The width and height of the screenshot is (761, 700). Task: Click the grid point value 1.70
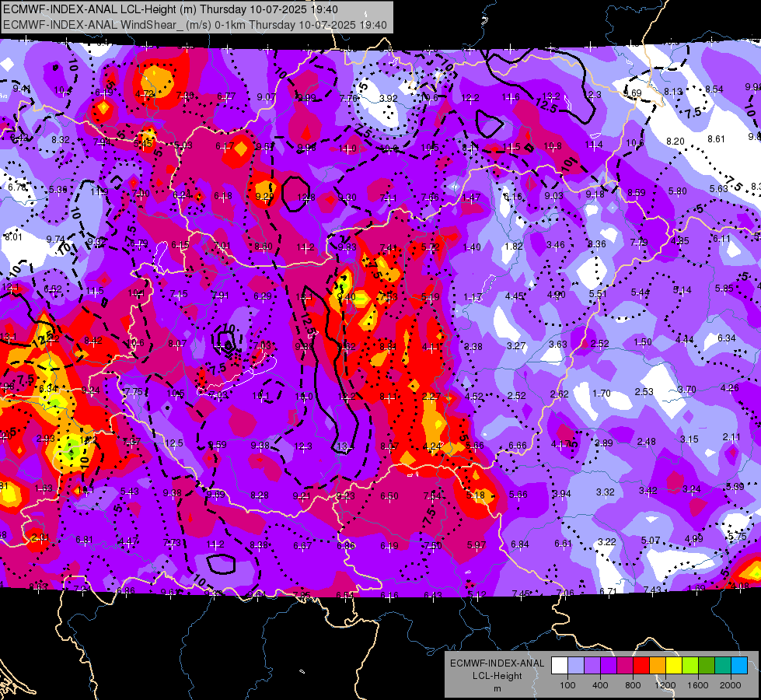(x=602, y=393)
